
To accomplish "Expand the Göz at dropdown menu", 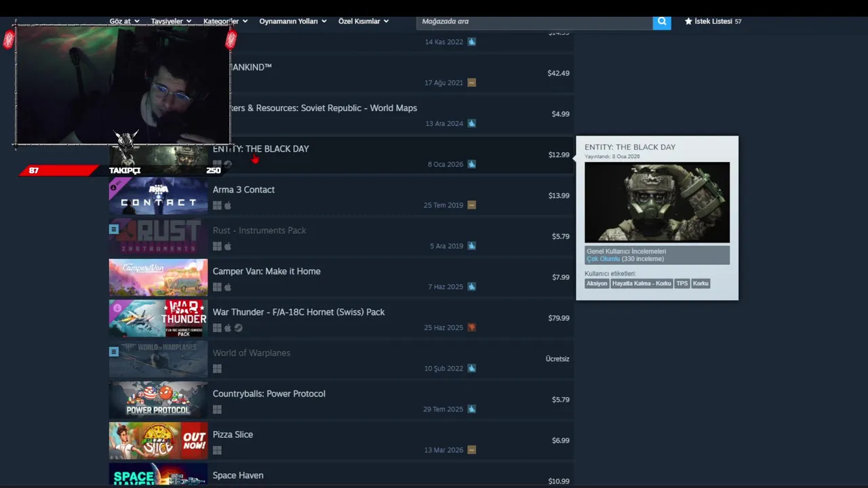I will click(125, 21).
